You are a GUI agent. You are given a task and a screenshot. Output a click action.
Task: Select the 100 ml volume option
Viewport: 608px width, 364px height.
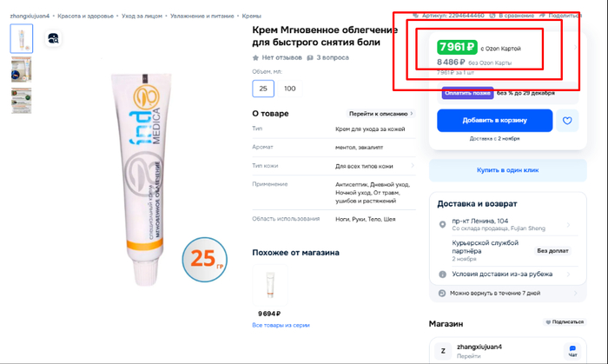(x=289, y=88)
